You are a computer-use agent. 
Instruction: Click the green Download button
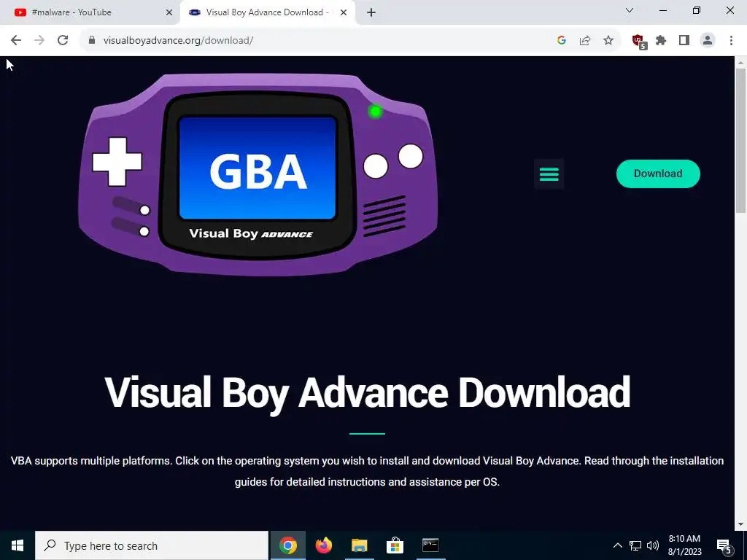point(658,174)
